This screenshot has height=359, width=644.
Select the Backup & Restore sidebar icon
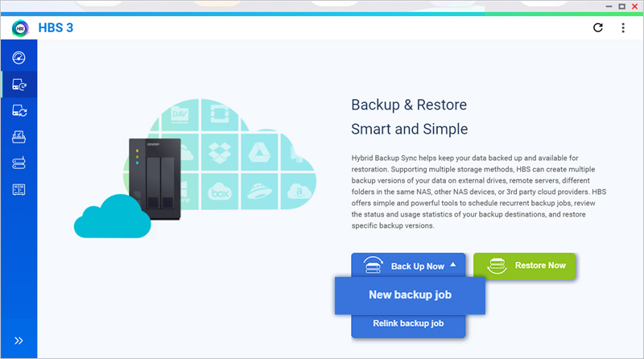click(19, 85)
